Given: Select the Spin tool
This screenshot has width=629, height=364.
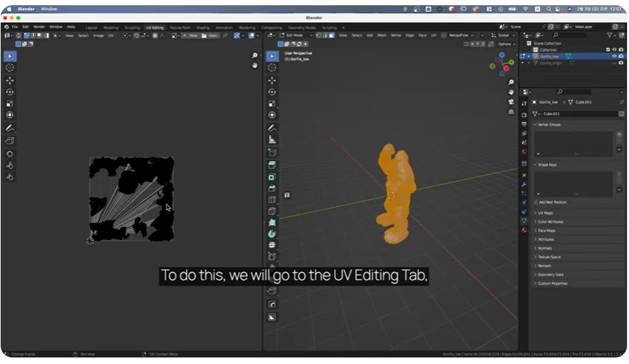Looking at the screenshot, I should 272,234.
